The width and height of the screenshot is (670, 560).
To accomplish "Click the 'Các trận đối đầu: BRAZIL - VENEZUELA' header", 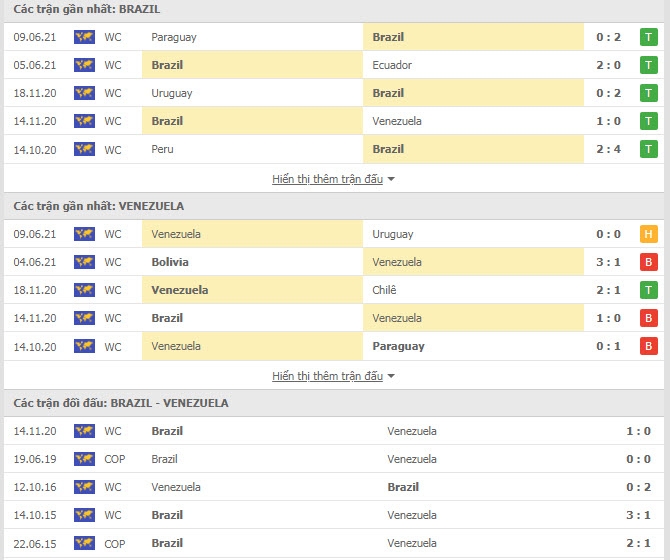I will coord(121,403).
